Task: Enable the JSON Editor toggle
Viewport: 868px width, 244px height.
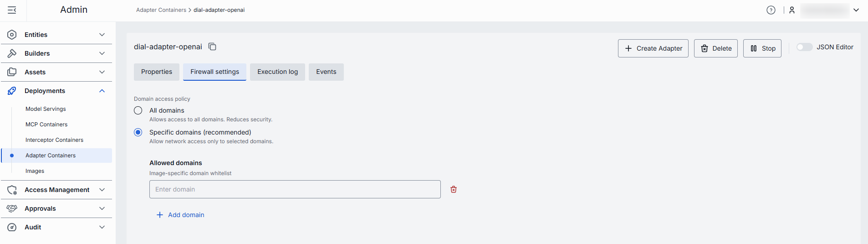Action: click(804, 47)
